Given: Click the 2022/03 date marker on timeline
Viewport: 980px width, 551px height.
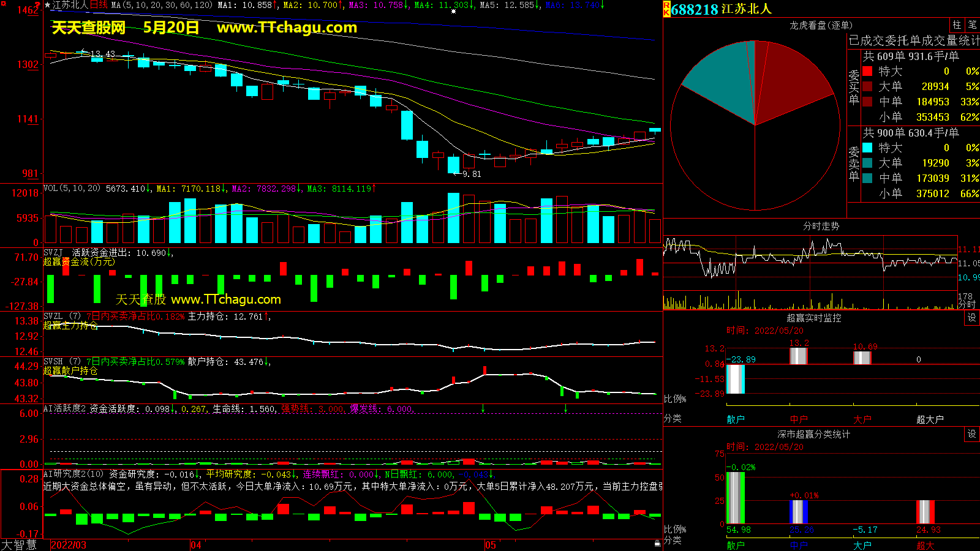Looking at the screenshot, I should 69,545.
